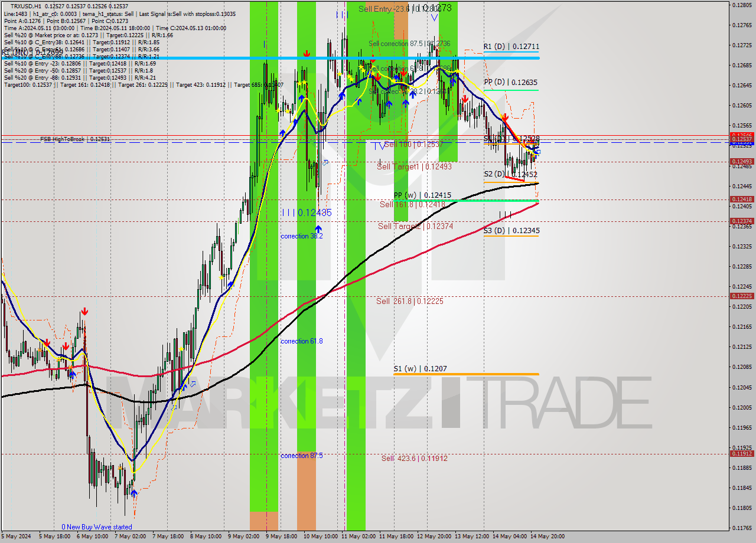Select the red price tag 0.12225 on axis
The width and height of the screenshot is (756, 543).
(742, 296)
